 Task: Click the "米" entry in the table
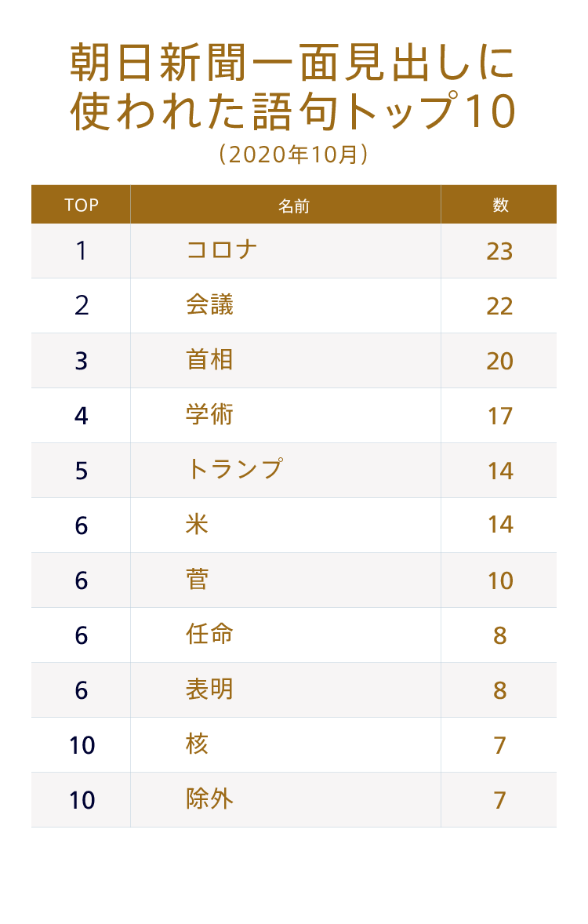(198, 525)
